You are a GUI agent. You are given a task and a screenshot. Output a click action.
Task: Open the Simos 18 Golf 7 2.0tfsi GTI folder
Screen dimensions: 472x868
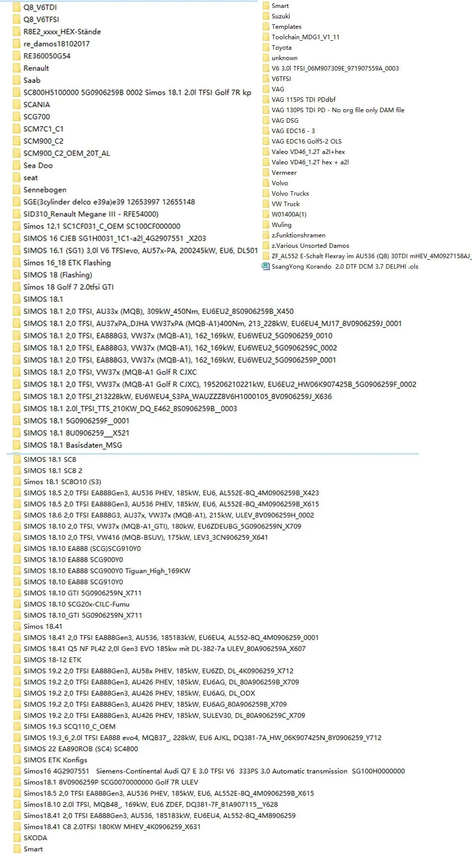click(68, 287)
